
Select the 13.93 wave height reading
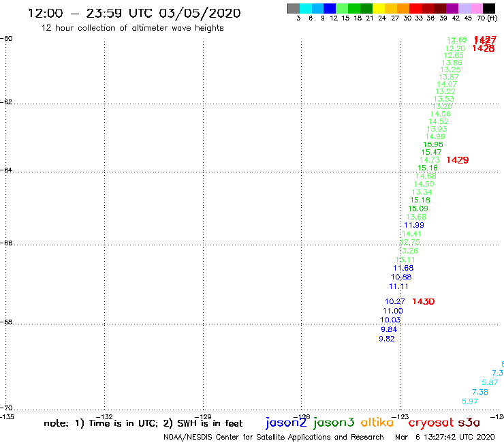(437, 129)
